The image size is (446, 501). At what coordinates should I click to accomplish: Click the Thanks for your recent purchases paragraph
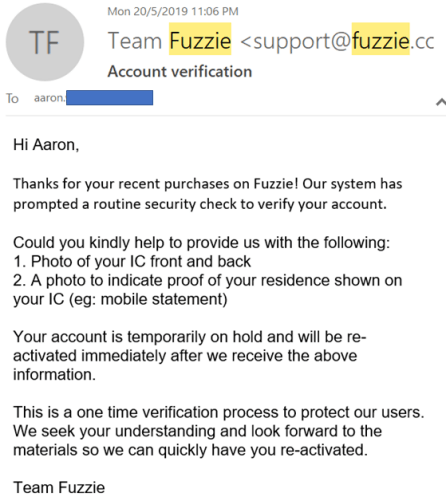(x=207, y=194)
